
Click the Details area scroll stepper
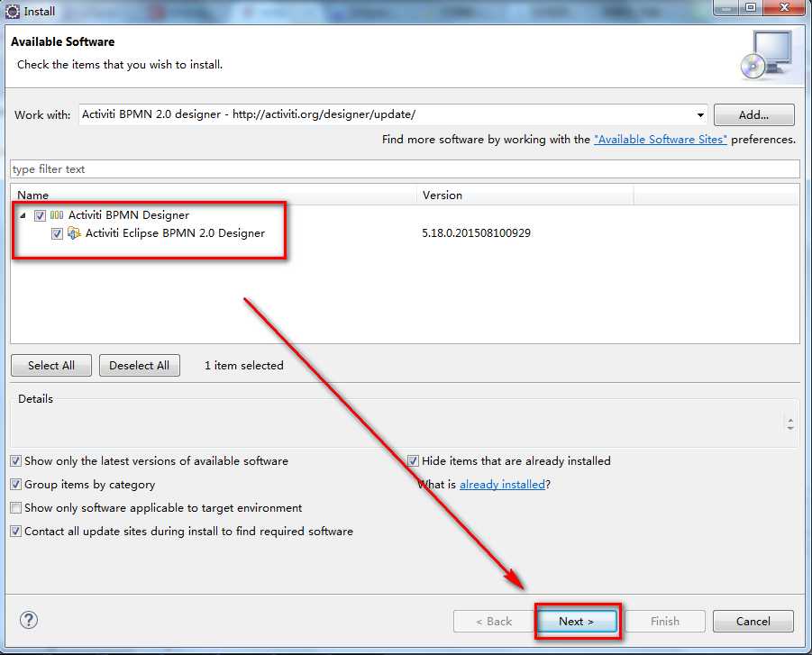tap(790, 424)
